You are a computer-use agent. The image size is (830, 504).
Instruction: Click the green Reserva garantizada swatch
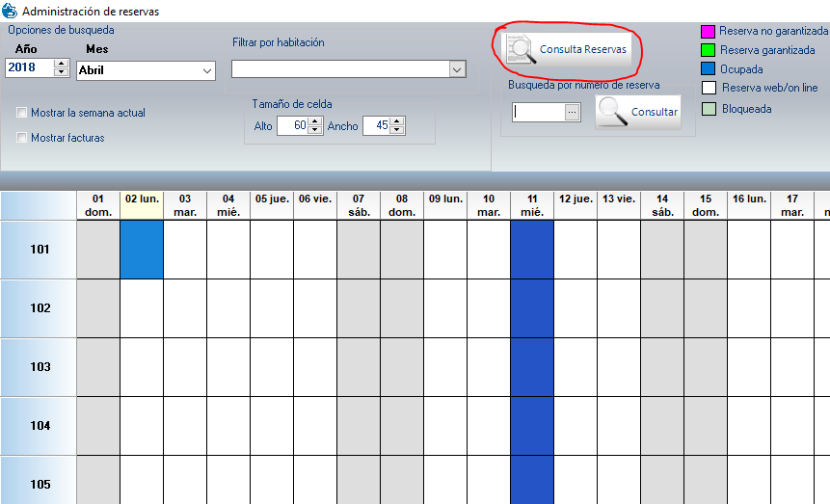click(709, 50)
